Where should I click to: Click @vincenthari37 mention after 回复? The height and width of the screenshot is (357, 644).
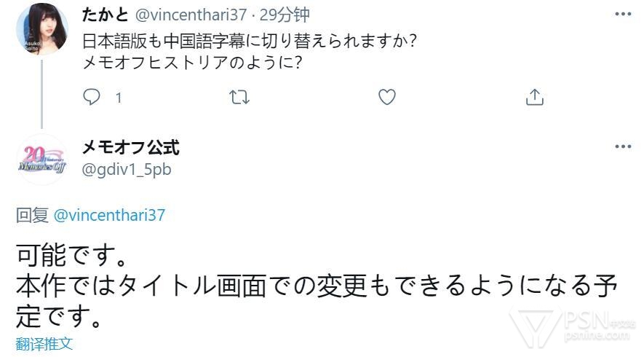point(109,215)
